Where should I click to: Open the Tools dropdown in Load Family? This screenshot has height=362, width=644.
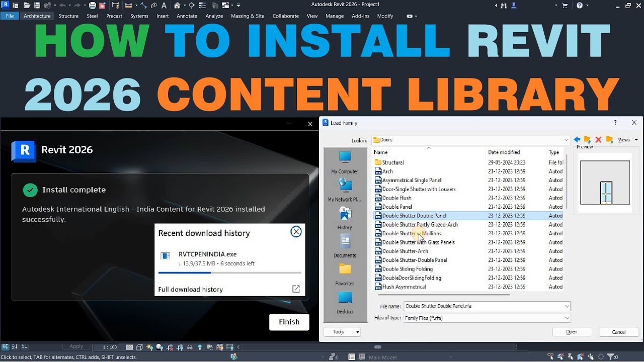[342, 332]
